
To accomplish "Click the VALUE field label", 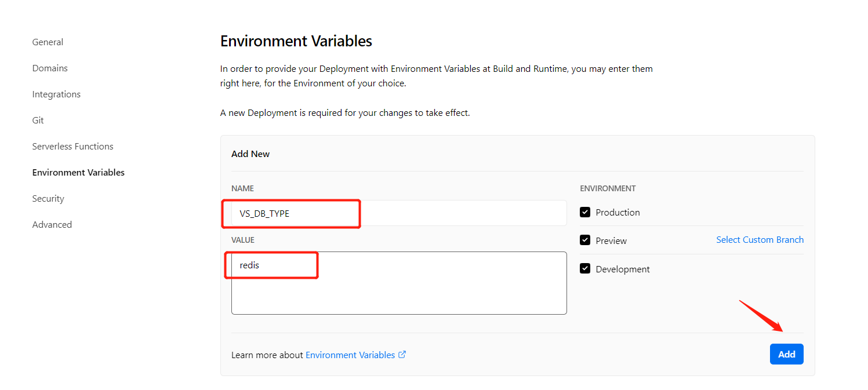I will [x=243, y=240].
